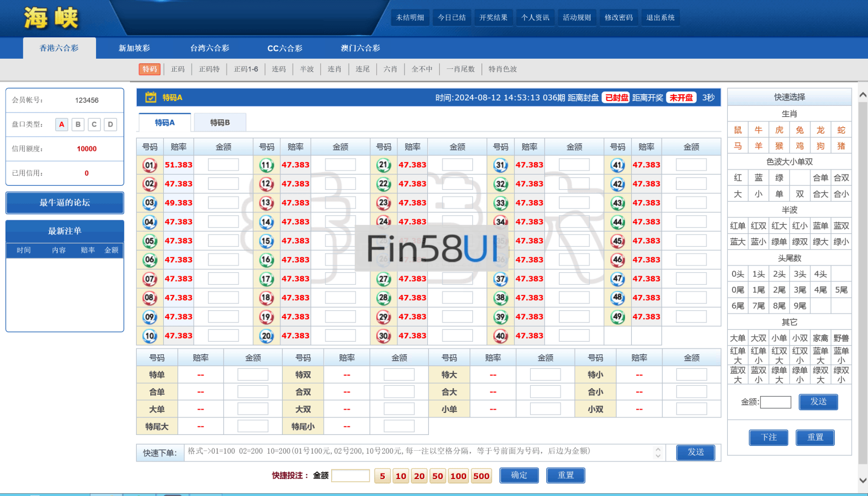
Task: Click the amount field for number 01
Action: point(223,165)
